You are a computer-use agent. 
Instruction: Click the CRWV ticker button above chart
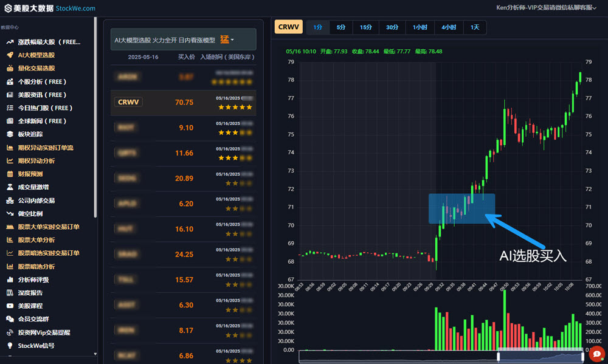[288, 27]
